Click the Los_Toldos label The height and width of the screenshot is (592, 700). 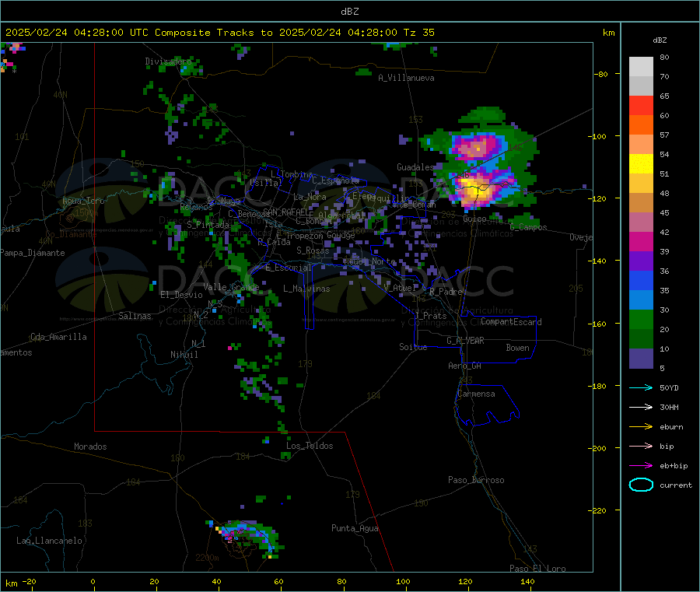coord(310,446)
